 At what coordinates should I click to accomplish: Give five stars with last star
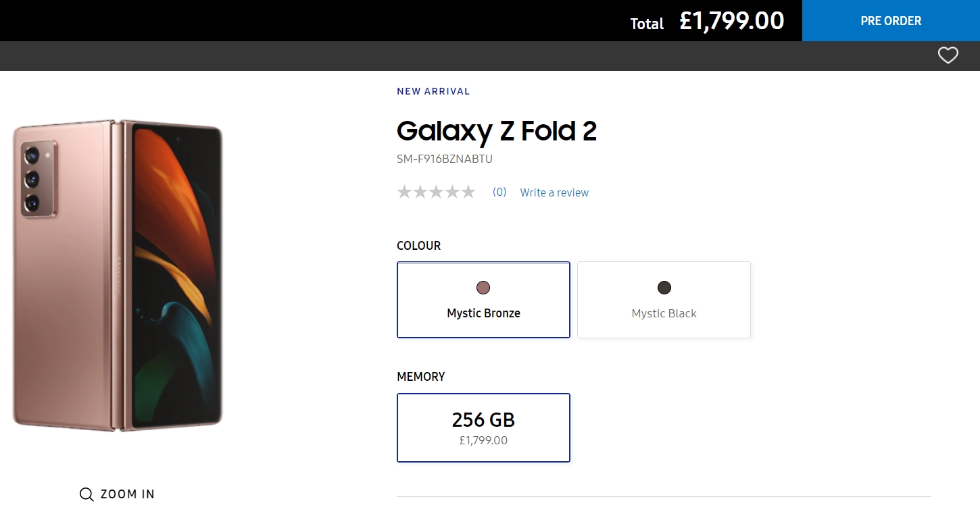pos(468,192)
